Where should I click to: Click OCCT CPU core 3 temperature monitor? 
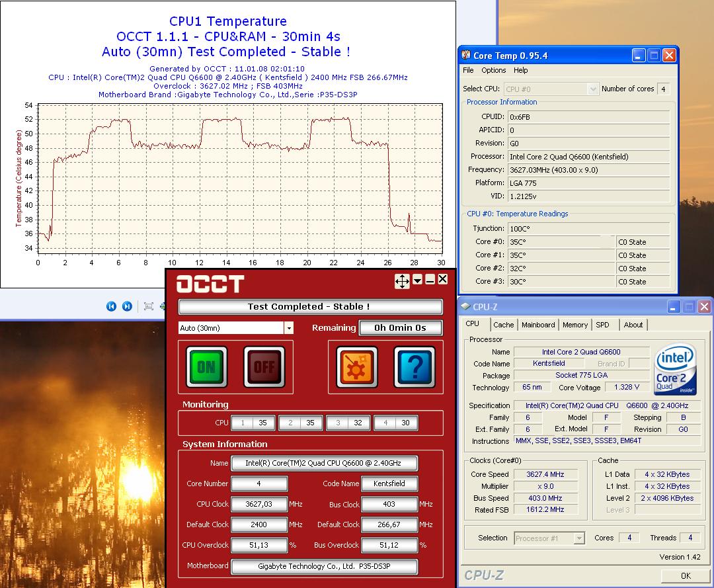(348, 423)
